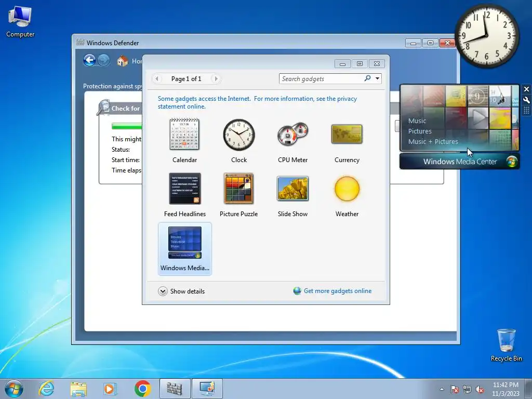Launch Windows Media Player from taskbar
This screenshot has width=532, height=399.
pyautogui.click(x=110, y=389)
